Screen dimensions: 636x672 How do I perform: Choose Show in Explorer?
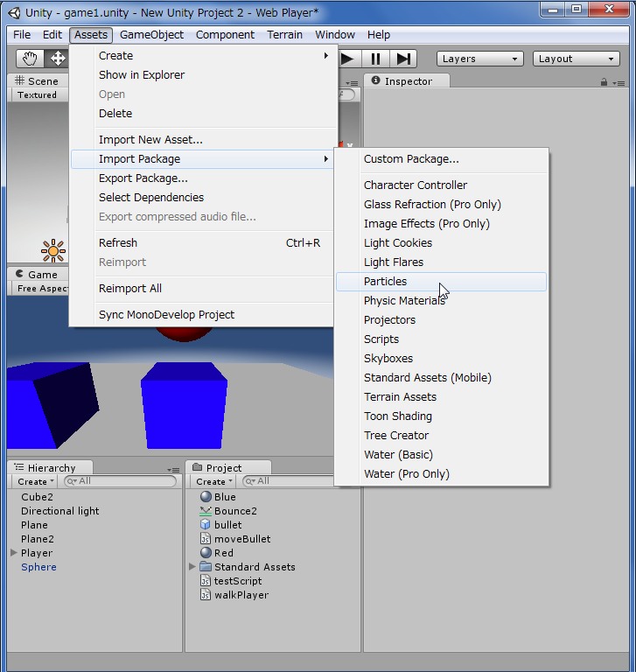coord(202,75)
